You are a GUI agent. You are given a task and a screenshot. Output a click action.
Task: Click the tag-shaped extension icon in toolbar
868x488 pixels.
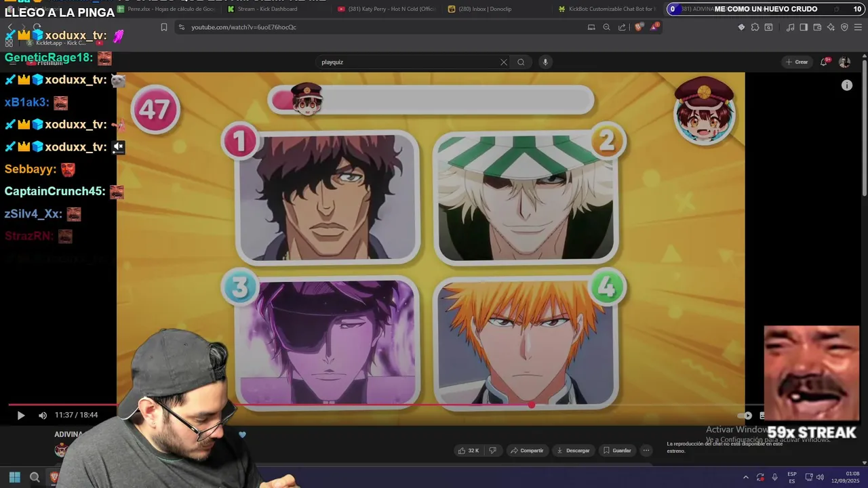click(741, 27)
